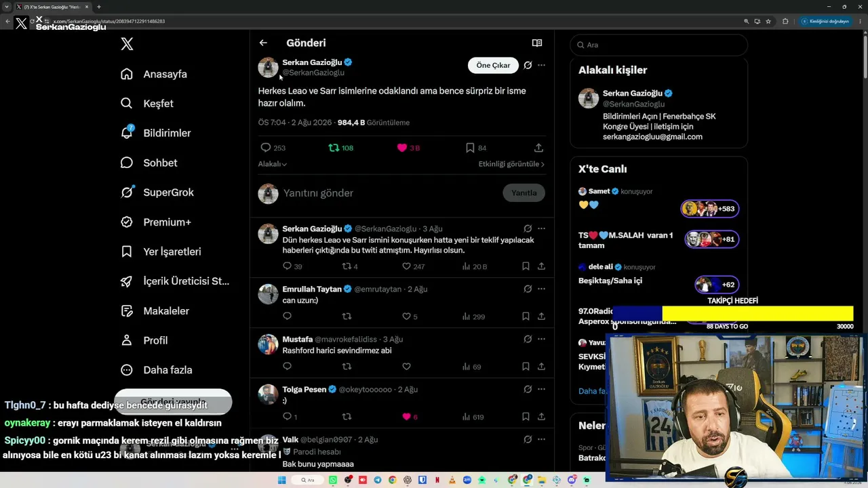Open Mustafa's profile avatar
This screenshot has height=488, width=868.
pyautogui.click(x=269, y=344)
